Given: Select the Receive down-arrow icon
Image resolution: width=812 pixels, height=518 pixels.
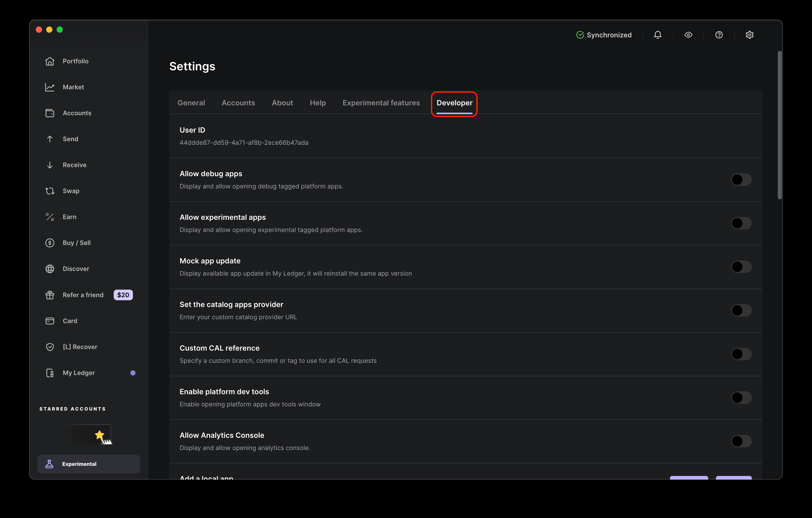Looking at the screenshot, I should click(50, 165).
